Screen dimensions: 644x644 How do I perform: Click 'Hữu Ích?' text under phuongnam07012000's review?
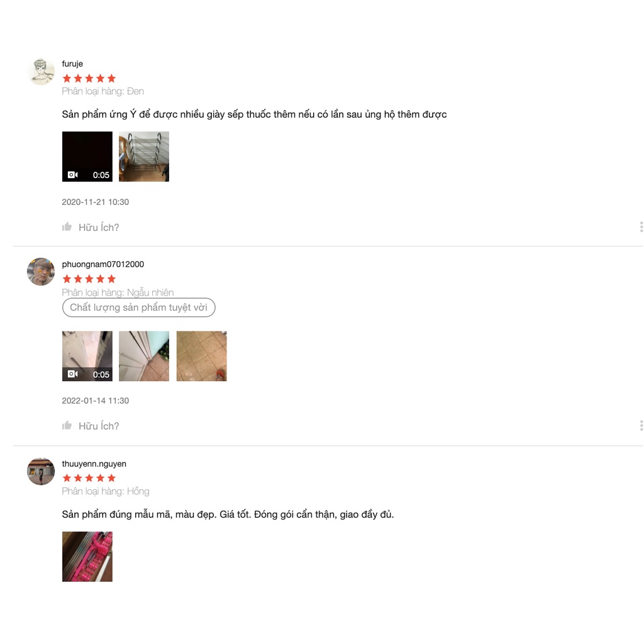(99, 426)
